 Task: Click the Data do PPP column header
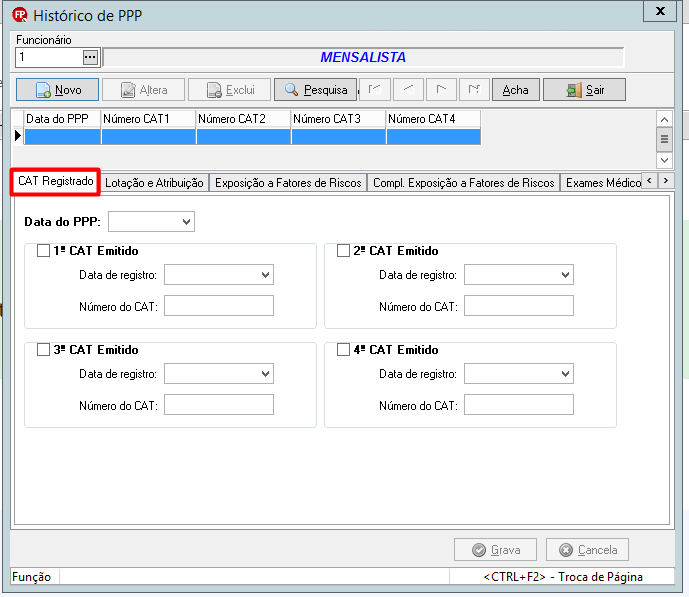coord(62,119)
